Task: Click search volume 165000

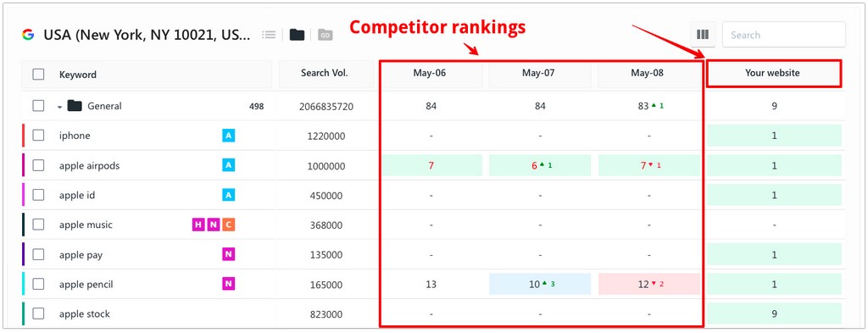Action: point(326,285)
